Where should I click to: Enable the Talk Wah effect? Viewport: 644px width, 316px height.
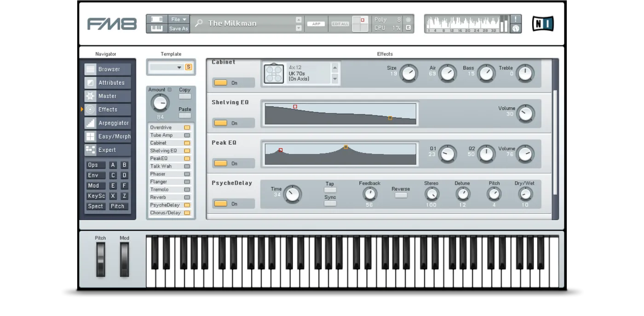pyautogui.click(x=187, y=167)
